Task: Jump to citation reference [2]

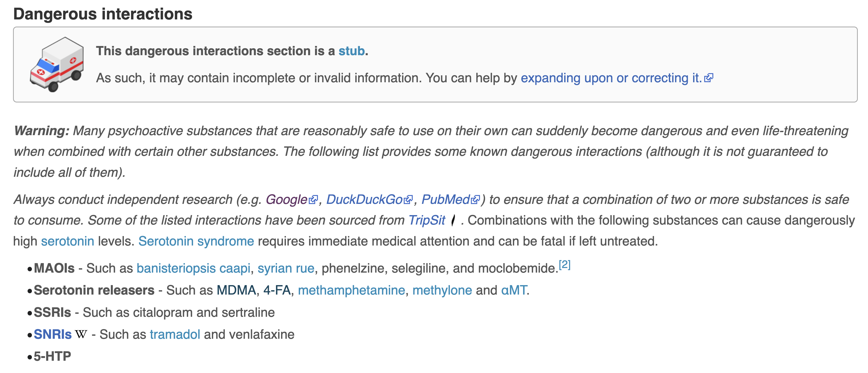Action: [564, 265]
